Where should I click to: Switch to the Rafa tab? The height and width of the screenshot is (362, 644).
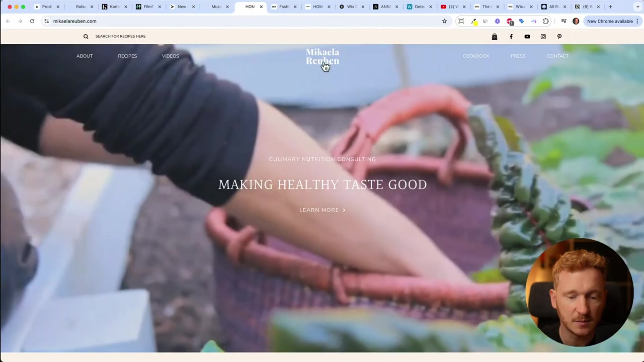coord(80,7)
